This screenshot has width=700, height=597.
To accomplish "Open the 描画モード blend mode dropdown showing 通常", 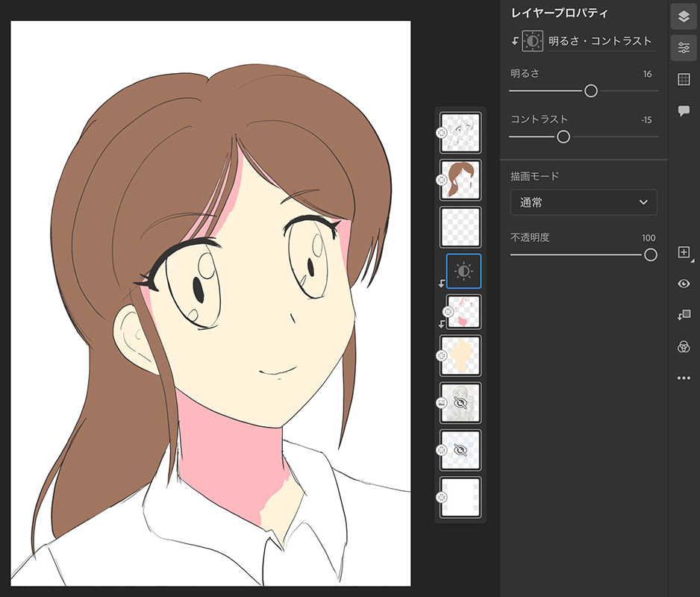I will (x=584, y=202).
